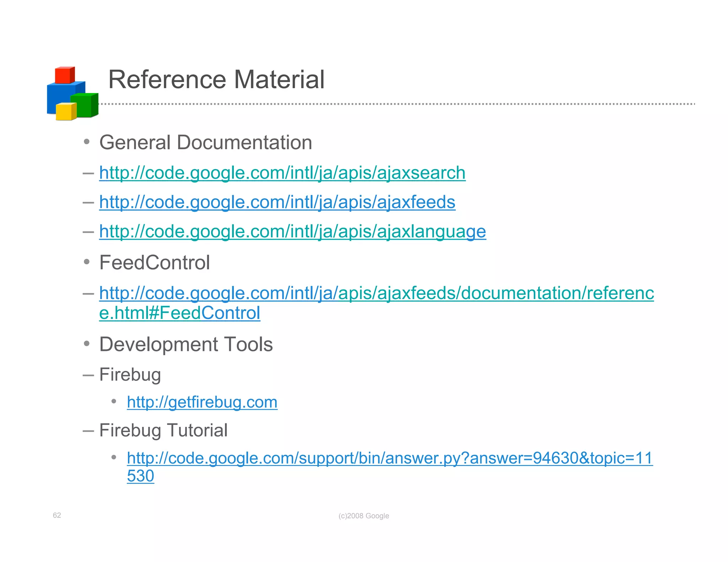This screenshot has width=728, height=562.
Task: Follow the FeedControl reference.html link
Action: (376, 303)
